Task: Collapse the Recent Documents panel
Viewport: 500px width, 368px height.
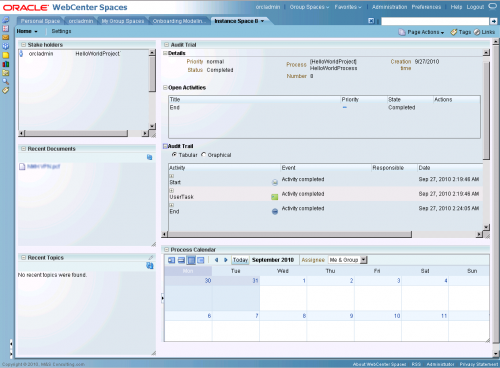Action: (x=23, y=149)
